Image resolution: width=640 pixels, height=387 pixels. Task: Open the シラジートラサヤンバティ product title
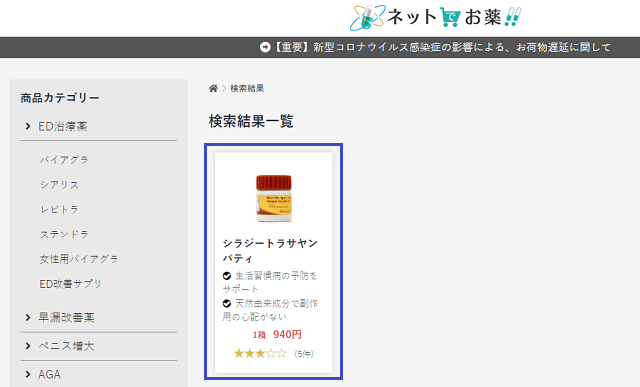tap(270, 251)
